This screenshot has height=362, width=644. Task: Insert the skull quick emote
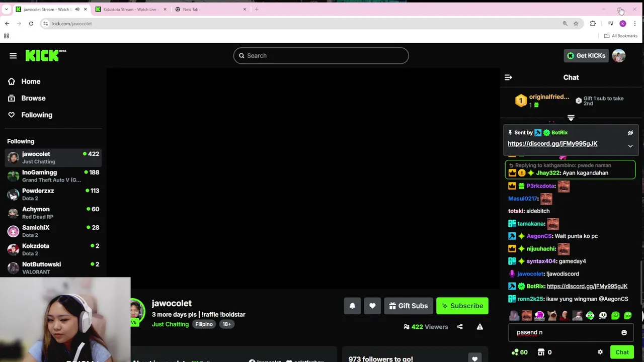click(603, 316)
